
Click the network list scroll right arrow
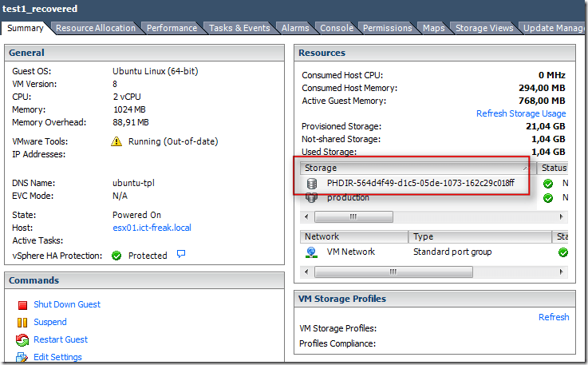click(x=562, y=271)
